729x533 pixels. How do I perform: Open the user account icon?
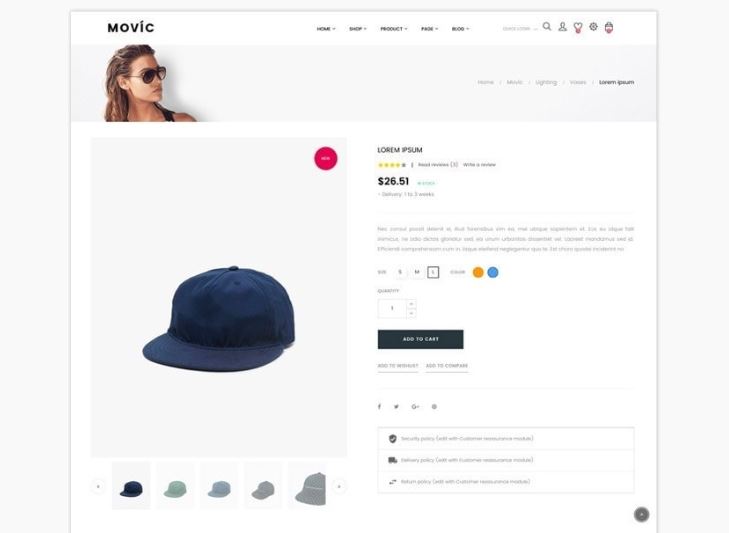[562, 27]
